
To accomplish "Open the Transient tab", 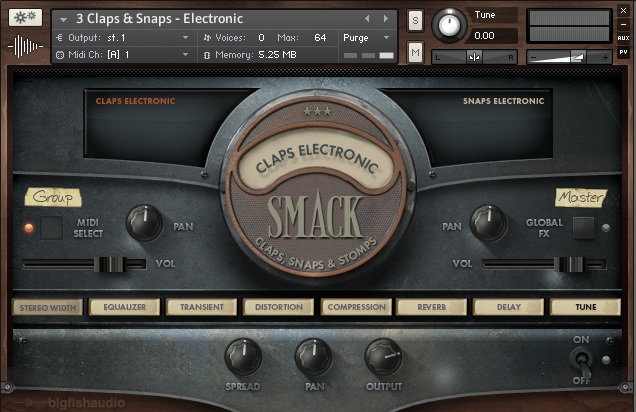I will [202, 307].
